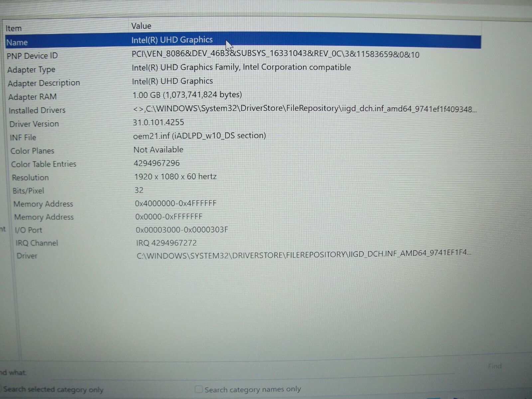The width and height of the screenshot is (532, 399).
Task: Click the 32 bits per pixel value
Action: (x=139, y=190)
